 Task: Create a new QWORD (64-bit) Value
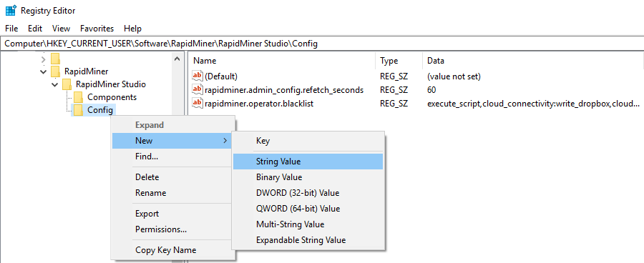(x=308, y=209)
